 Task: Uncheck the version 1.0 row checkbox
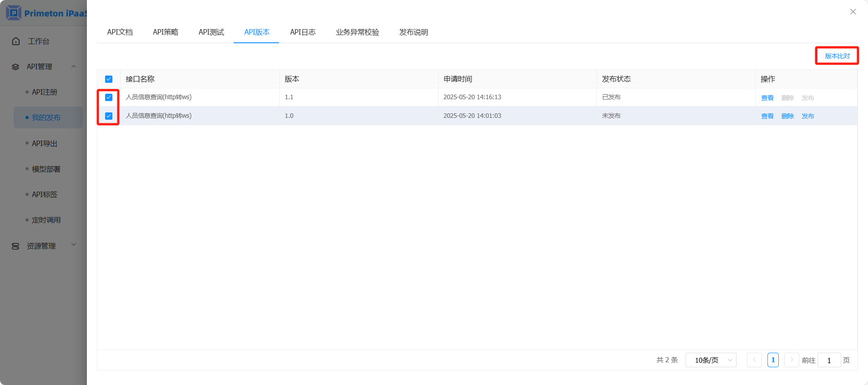[109, 116]
